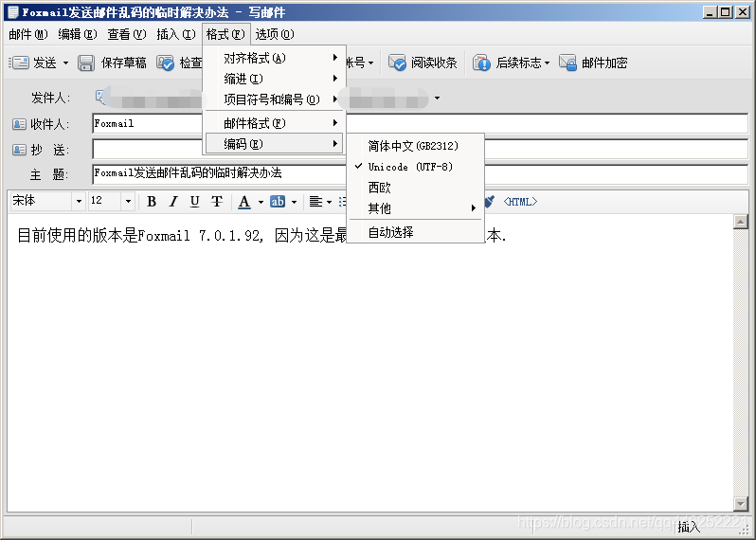Click the HTML mode link
Screen dimensions: 756x540
click(520, 202)
